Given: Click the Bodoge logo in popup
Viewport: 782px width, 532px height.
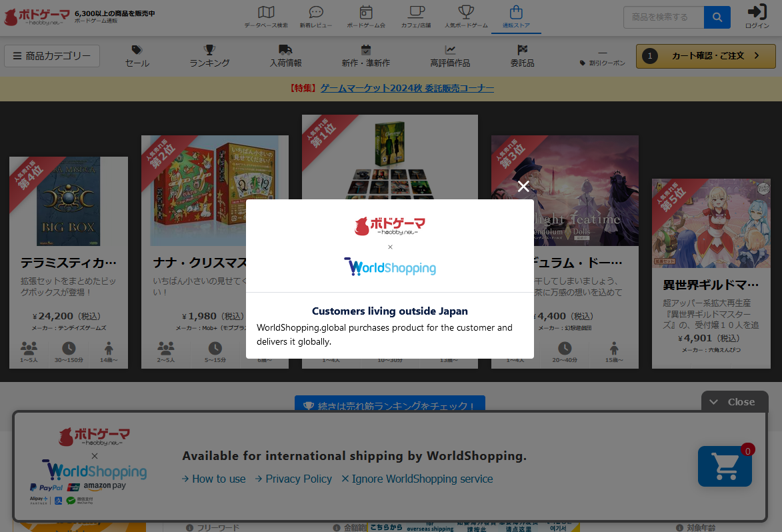Looking at the screenshot, I should [x=390, y=226].
